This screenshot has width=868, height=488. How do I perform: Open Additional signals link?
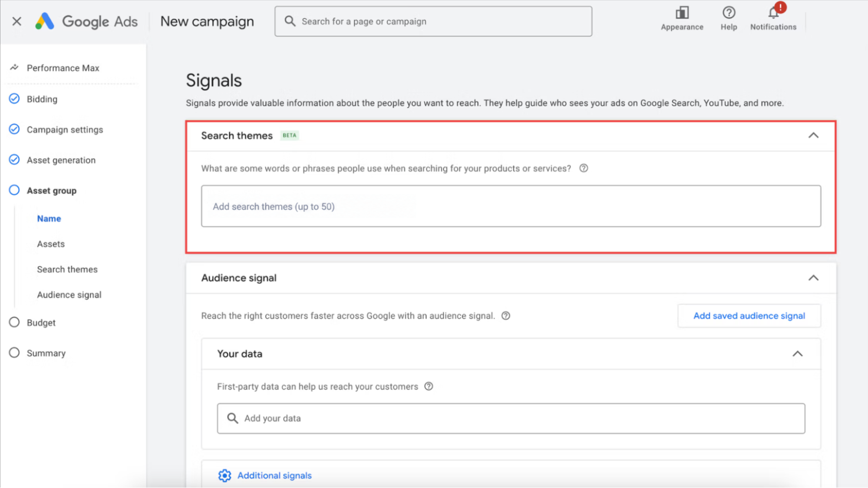[274, 475]
